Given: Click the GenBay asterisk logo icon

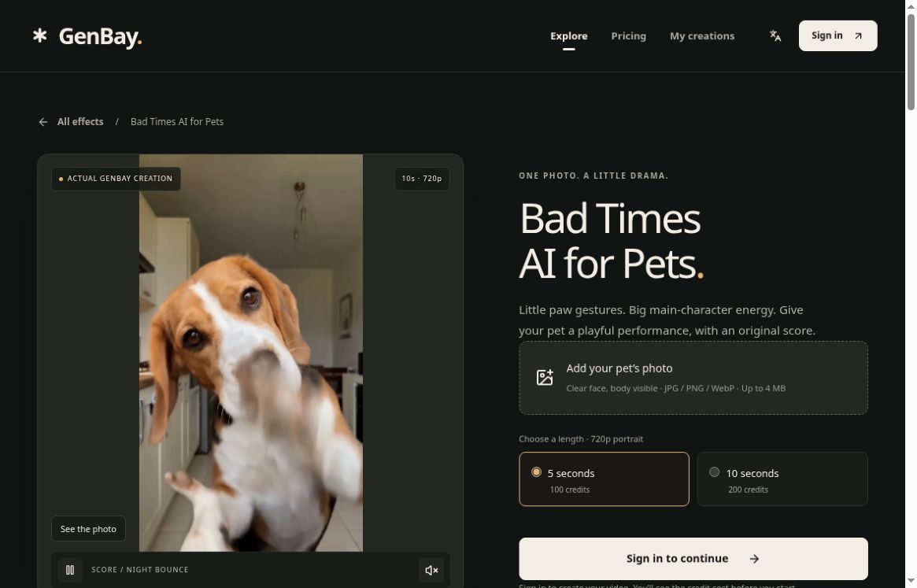Looking at the screenshot, I should 40,35.
